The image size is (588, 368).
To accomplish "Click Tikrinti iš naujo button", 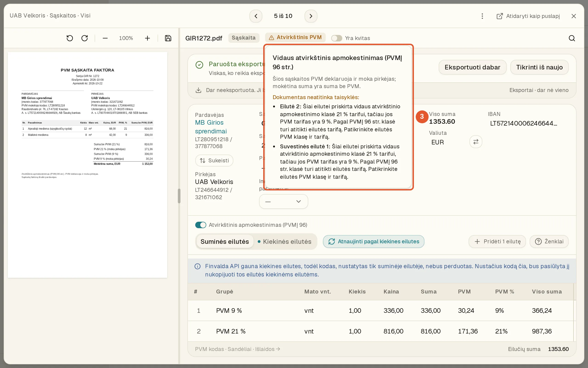I will pyautogui.click(x=539, y=67).
